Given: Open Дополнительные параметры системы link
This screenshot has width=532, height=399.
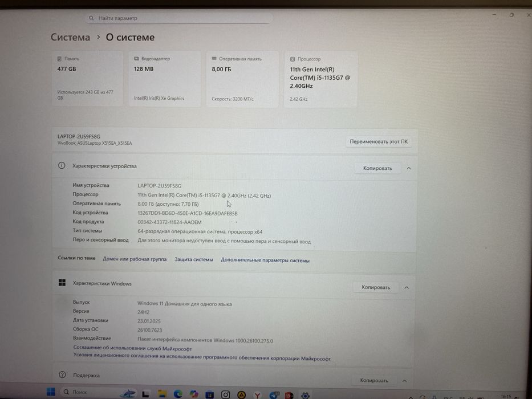Looking at the screenshot, I should tap(265, 260).
